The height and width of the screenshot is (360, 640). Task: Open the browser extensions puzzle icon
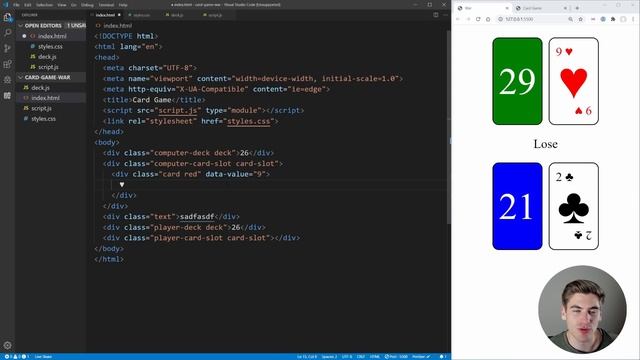pos(613,19)
